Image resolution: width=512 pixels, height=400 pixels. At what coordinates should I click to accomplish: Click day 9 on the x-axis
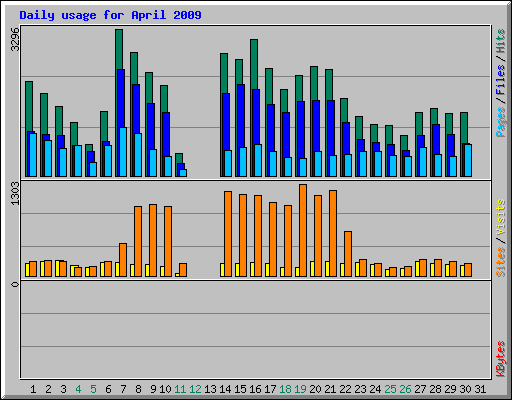click(x=153, y=389)
